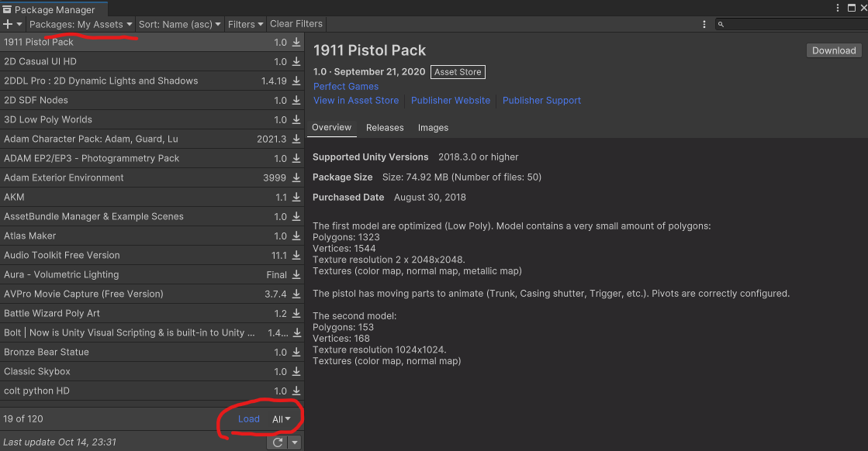Open the window kebab menu at top right
Screen dimensions: 868x451
838,8
